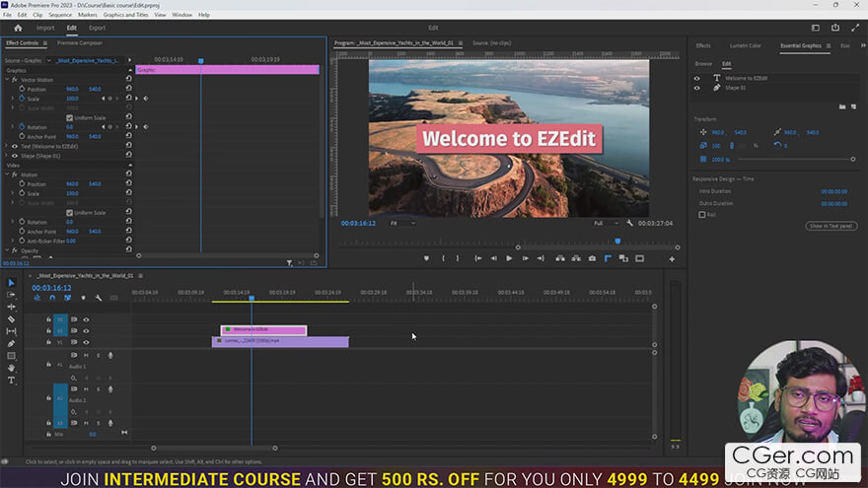This screenshot has width=868, height=488.
Task: Open workspaces icon in top bar
Action: (x=816, y=28)
